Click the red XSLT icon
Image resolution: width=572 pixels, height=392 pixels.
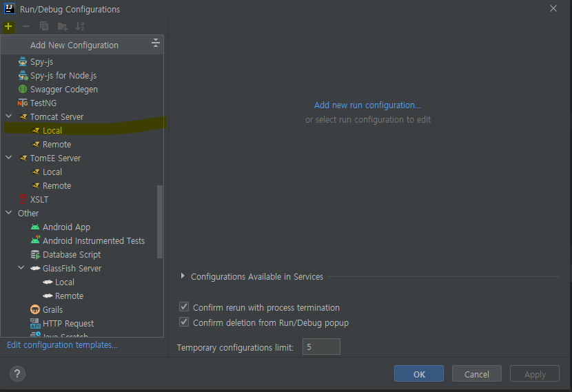tap(23, 199)
